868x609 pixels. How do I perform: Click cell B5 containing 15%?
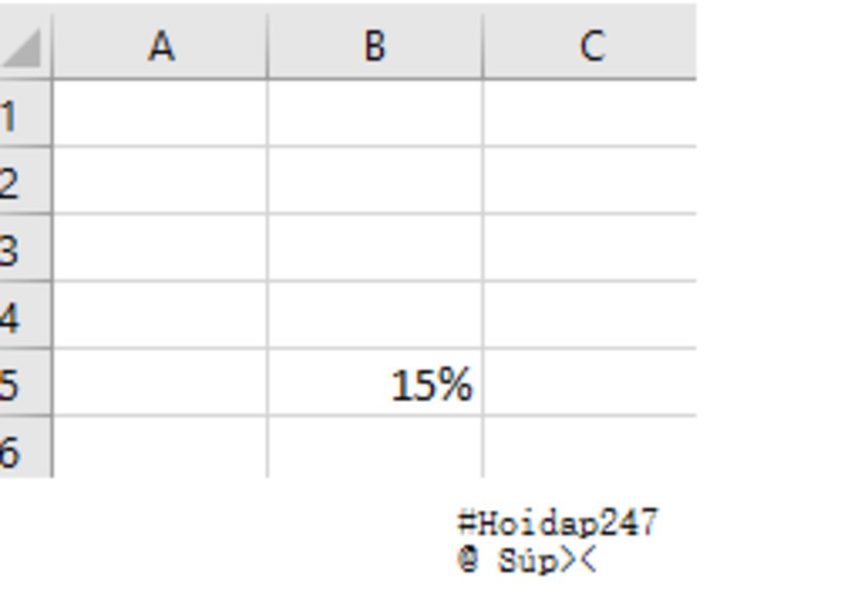coord(375,383)
